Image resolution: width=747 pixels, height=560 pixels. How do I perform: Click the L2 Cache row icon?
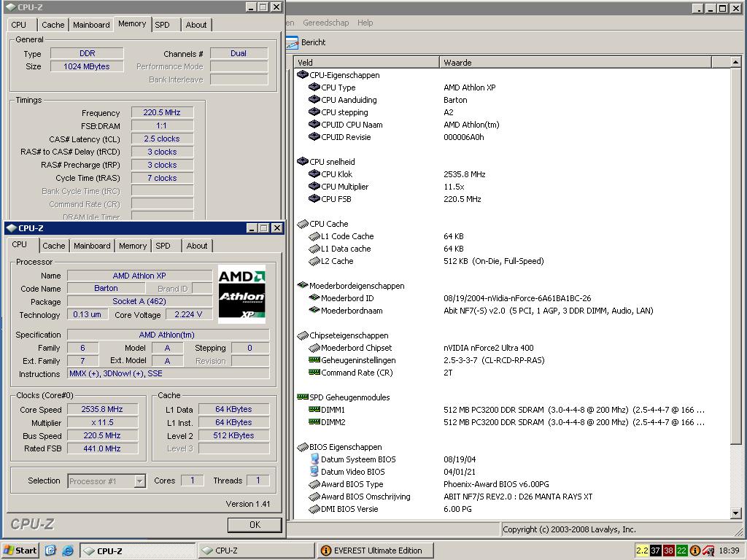tap(314, 261)
